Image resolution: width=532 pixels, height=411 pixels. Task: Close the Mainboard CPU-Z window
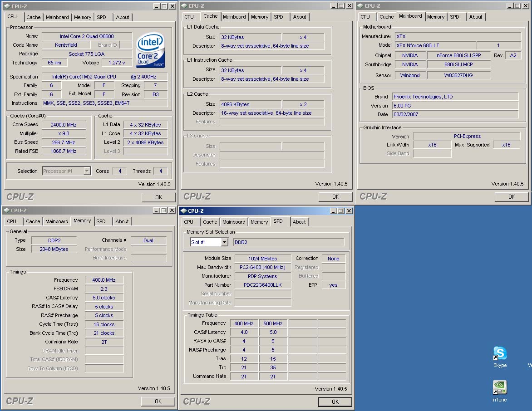click(526, 6)
